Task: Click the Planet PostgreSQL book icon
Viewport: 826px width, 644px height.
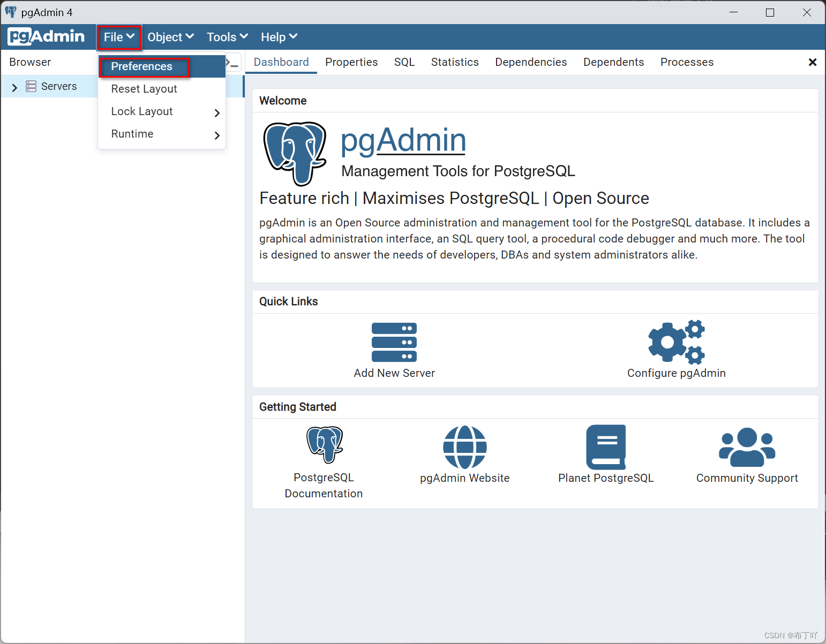Action: click(606, 447)
